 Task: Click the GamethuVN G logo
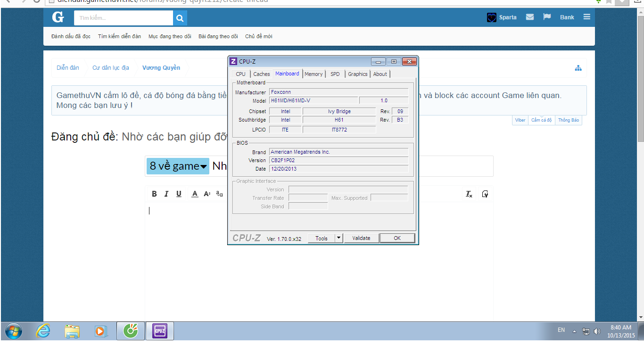pos(58,17)
